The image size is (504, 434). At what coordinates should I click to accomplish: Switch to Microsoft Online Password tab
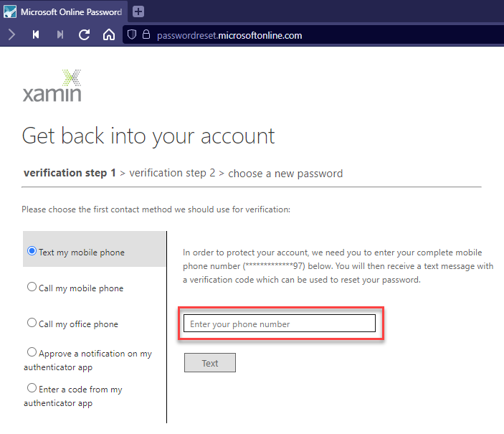coord(64,12)
